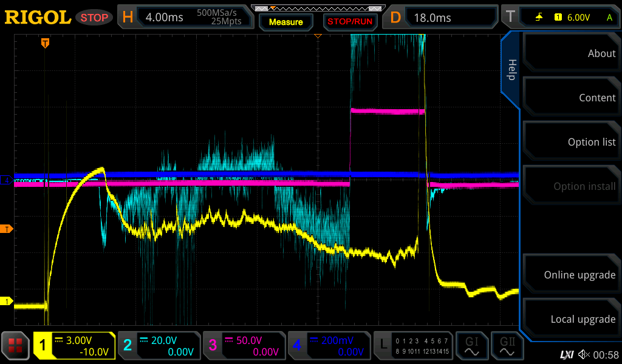Screen dimensions: 622x364
Task: Select the About menu item
Action: tap(571, 53)
